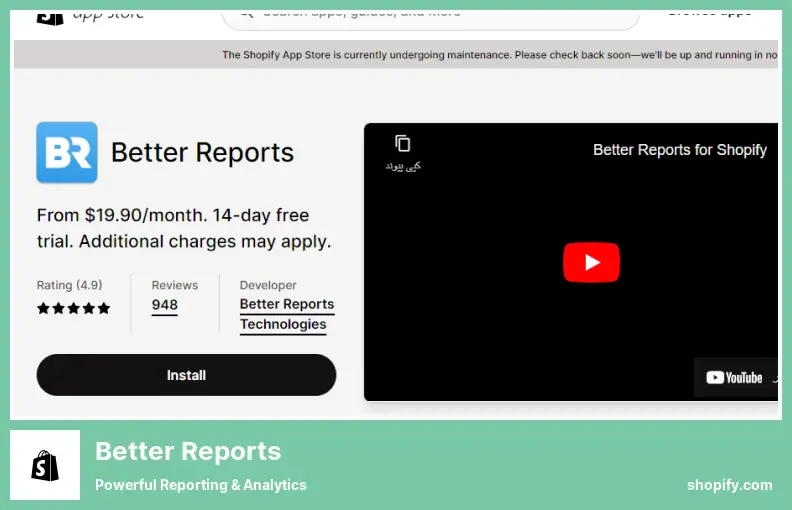Image resolution: width=792 pixels, height=510 pixels.
Task: Open YouTube via the YouTube logo in video
Action: click(x=734, y=378)
